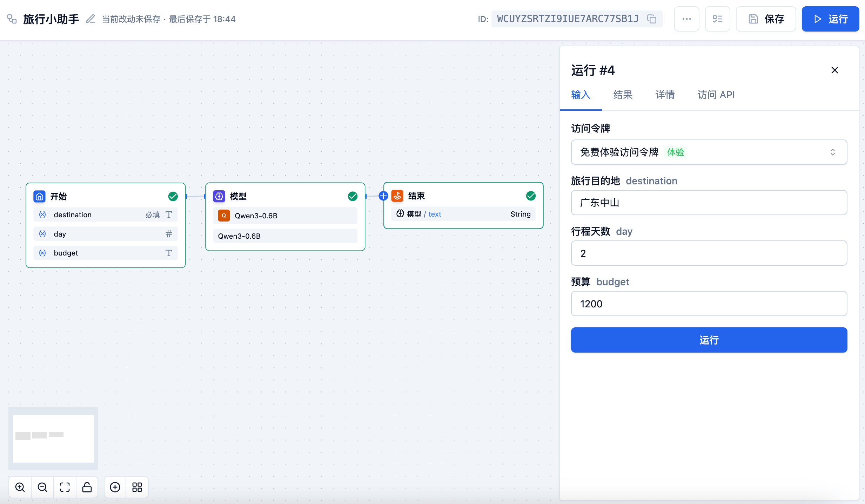865x504 pixels.
Task: Click the 行程天数 day input field
Action: pos(709,253)
